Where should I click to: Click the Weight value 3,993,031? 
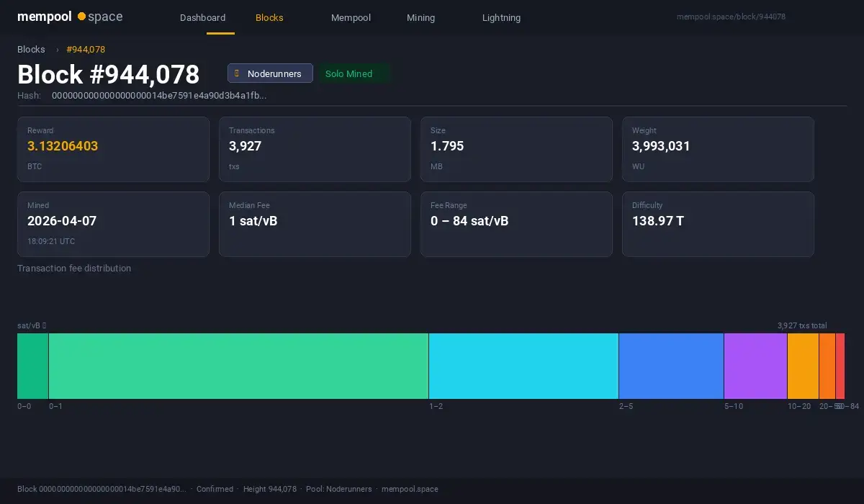click(661, 146)
